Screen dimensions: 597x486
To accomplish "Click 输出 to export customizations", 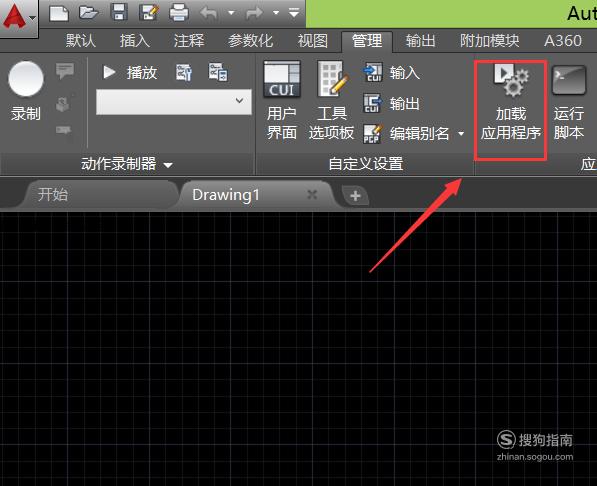I will pos(392,104).
